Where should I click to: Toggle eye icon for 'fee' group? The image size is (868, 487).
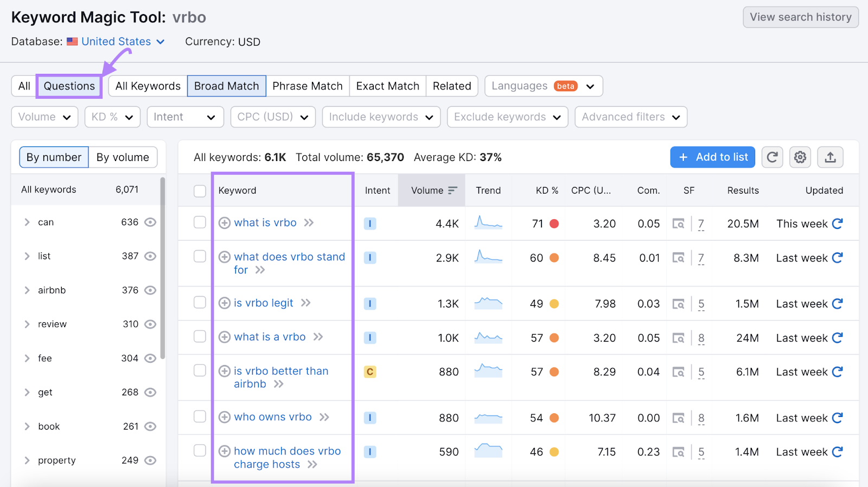[150, 358]
